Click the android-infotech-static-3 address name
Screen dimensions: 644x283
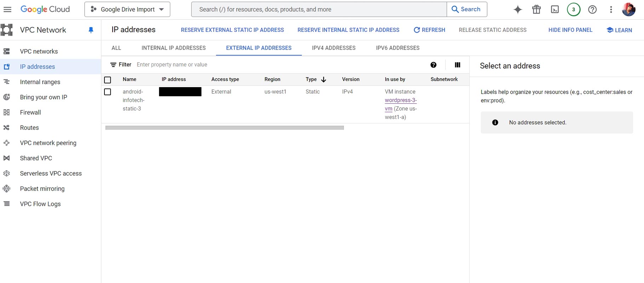[x=133, y=100]
